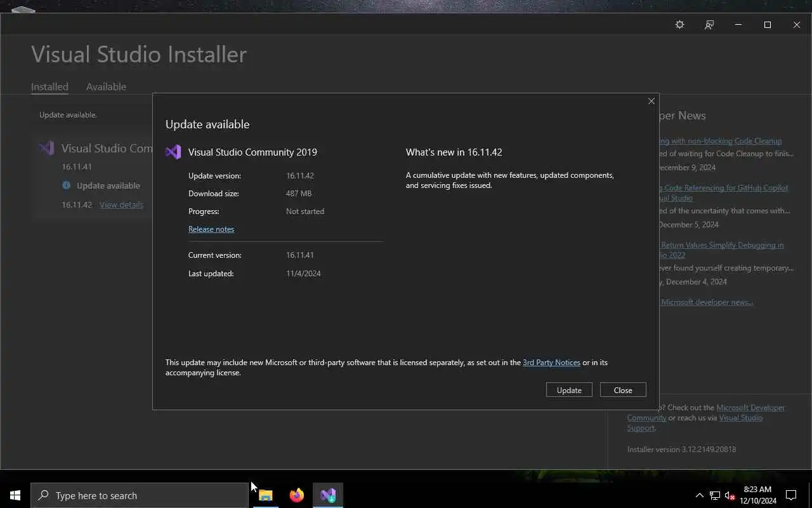Screen dimensions: 812x508
Task: Click the network status tray icon
Action: (x=715, y=495)
